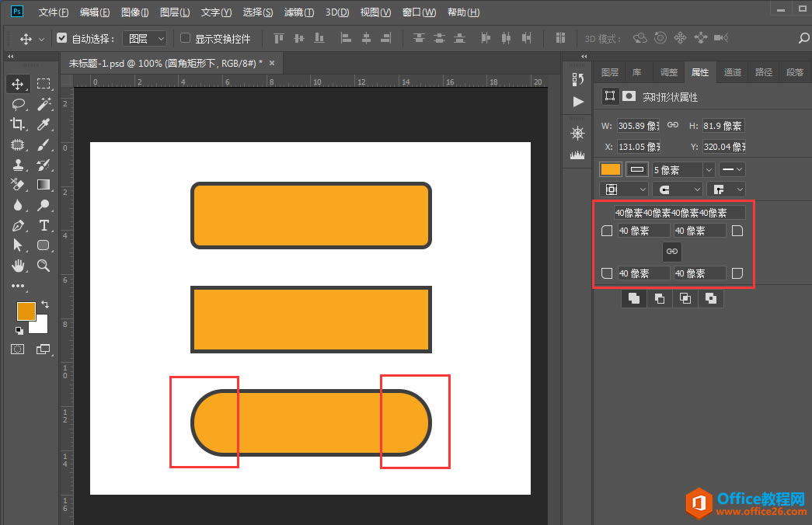Select the Dodge tool
The image size is (812, 525).
pyautogui.click(x=44, y=205)
